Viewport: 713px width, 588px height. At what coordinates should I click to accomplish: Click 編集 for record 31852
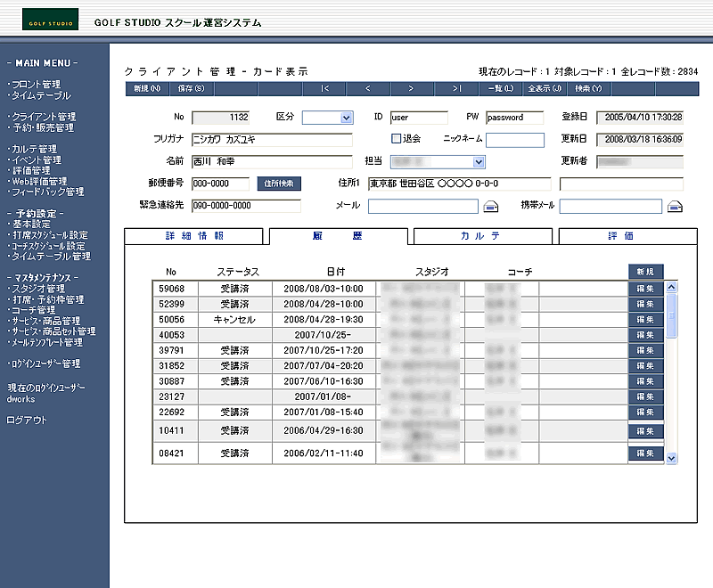coord(645,366)
